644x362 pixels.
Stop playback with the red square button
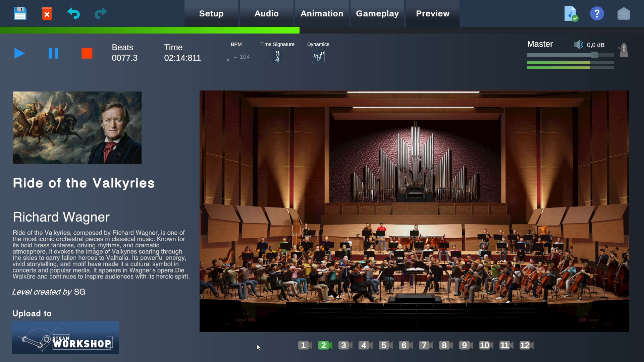point(87,53)
